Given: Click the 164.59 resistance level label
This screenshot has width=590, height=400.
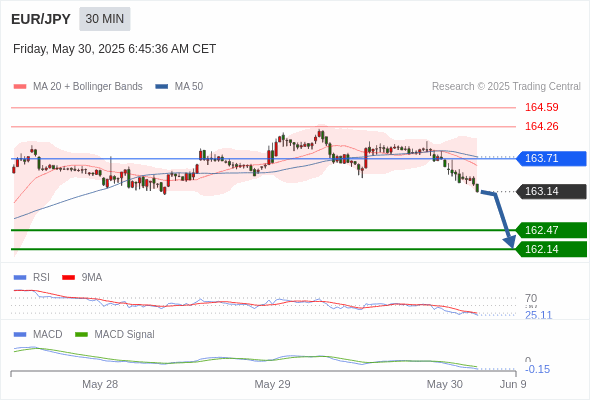Looking at the screenshot, I should click(541, 107).
